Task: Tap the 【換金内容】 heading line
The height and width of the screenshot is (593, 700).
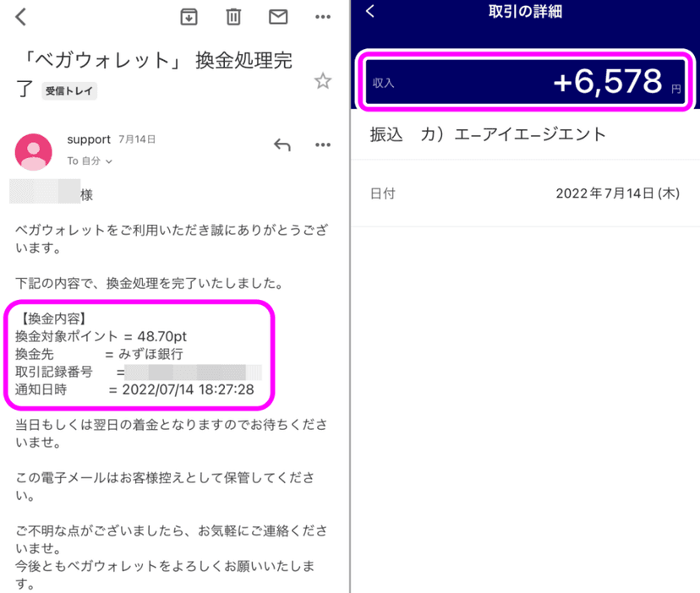Action: 53,318
